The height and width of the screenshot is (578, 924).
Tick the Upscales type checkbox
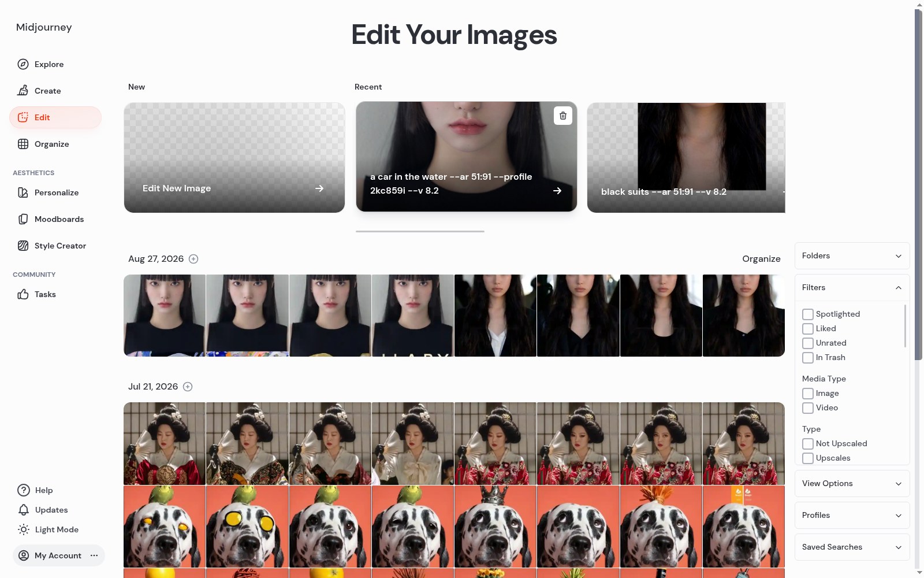pyautogui.click(x=808, y=458)
